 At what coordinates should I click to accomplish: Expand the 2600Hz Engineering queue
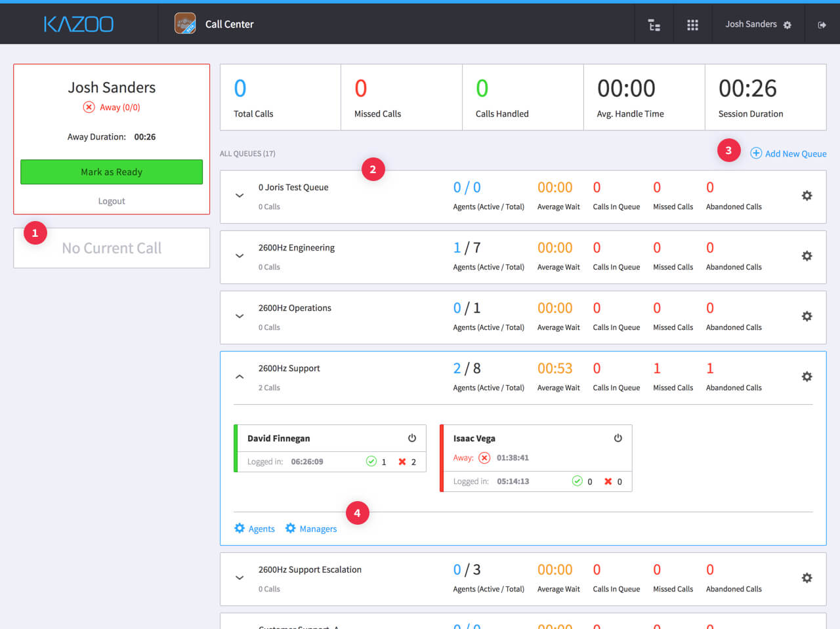[x=240, y=256]
